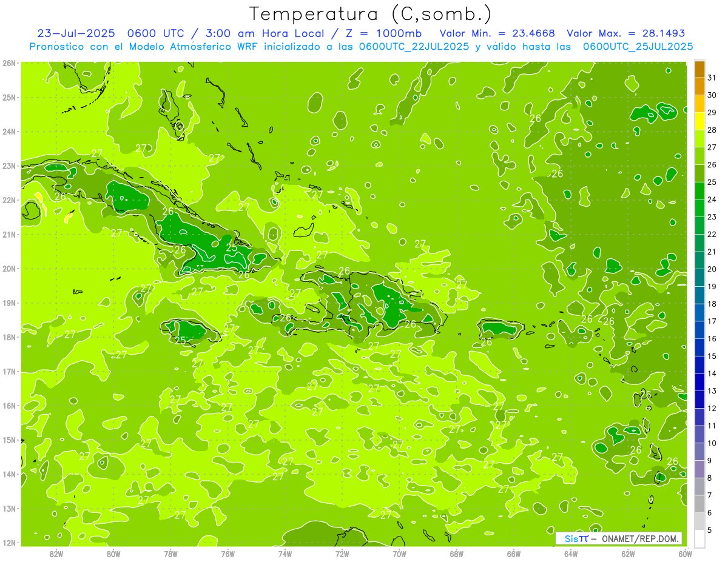This screenshot has height=562, width=728.
Task: Click the "16N" latitude axis label
Action: pyautogui.click(x=8, y=406)
